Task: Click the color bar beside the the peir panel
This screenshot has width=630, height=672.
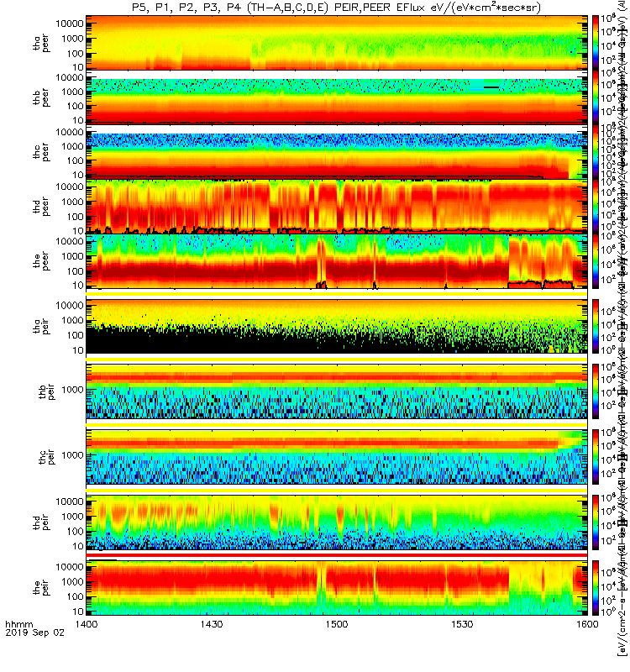Action: point(596,587)
